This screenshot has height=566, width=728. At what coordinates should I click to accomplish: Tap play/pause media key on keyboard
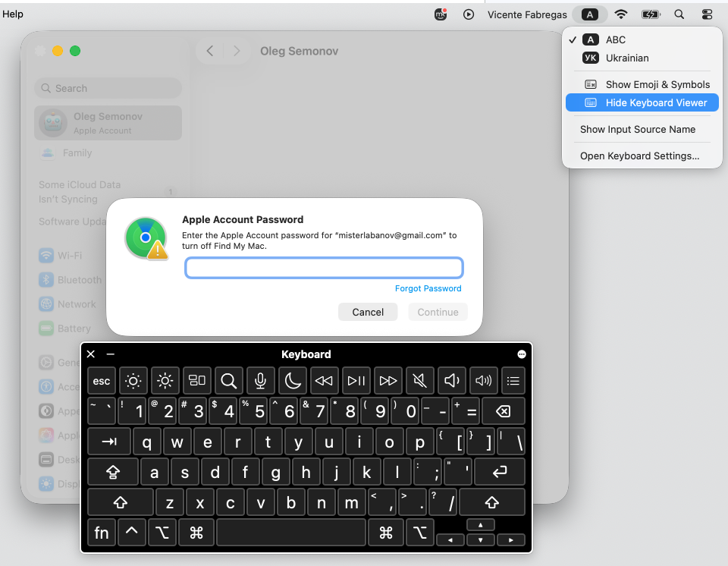click(x=356, y=381)
